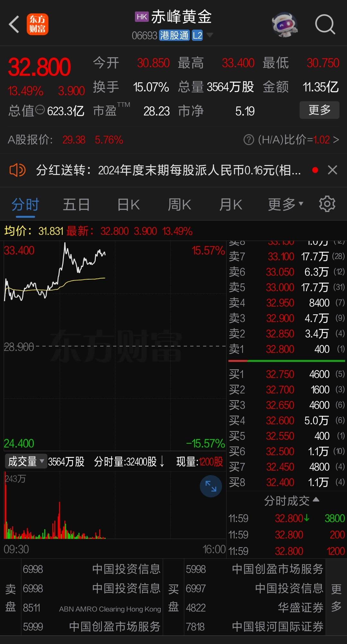
Task: Expand the stock title dropdown arrow
Action: click(210, 35)
